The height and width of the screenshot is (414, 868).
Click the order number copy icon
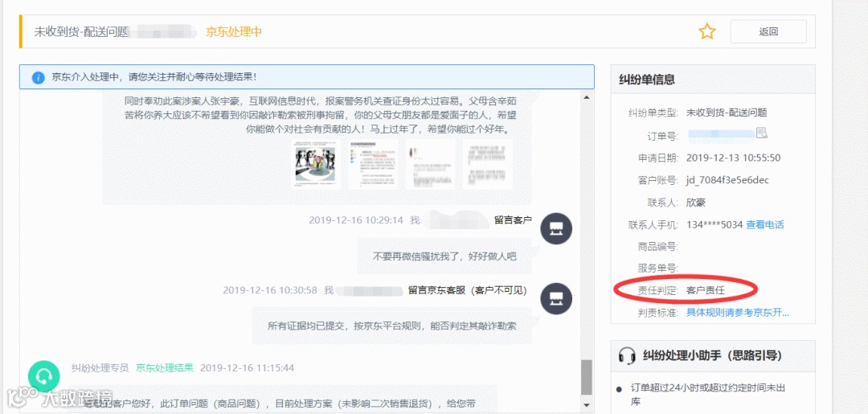(763, 133)
